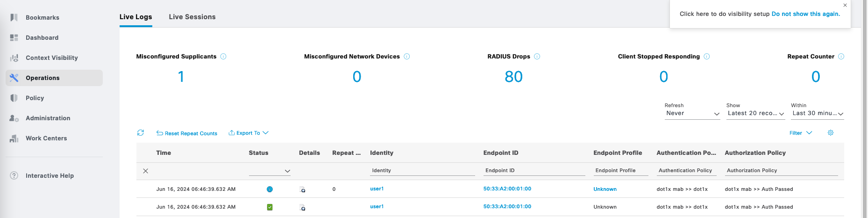
Task: Expand the Refresh interval dropdown
Action: click(692, 114)
